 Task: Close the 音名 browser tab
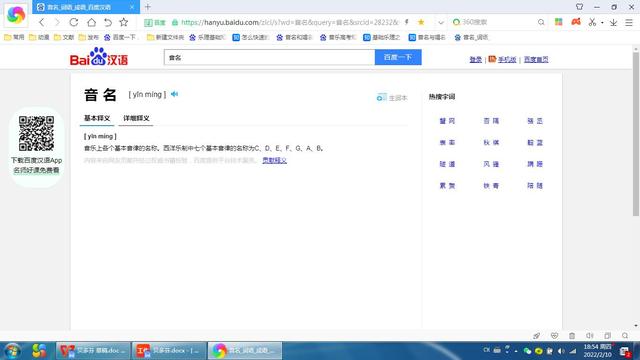pyautogui.click(x=132, y=7)
